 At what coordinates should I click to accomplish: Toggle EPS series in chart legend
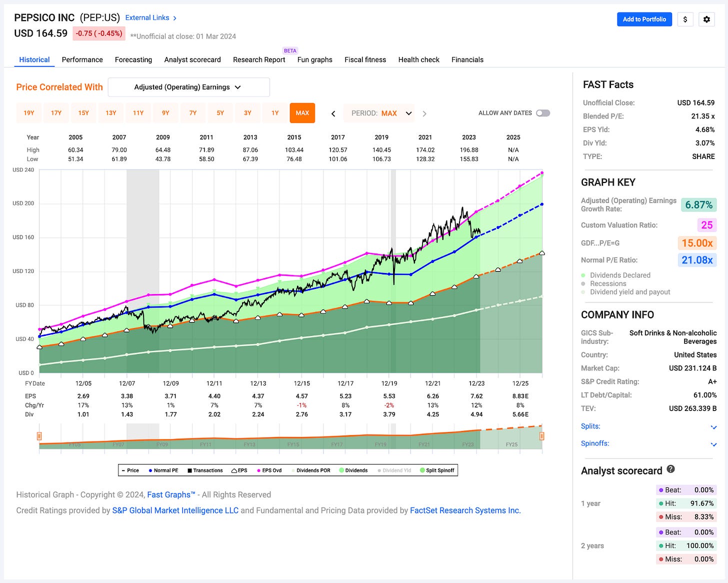tap(239, 470)
